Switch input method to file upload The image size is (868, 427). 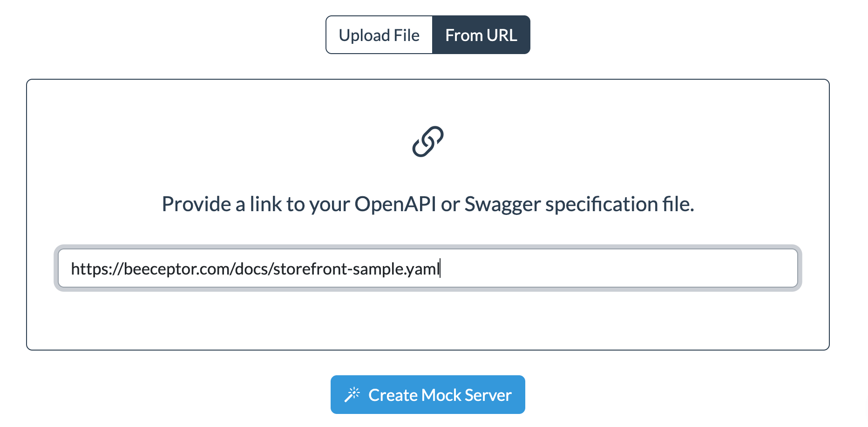click(x=380, y=34)
